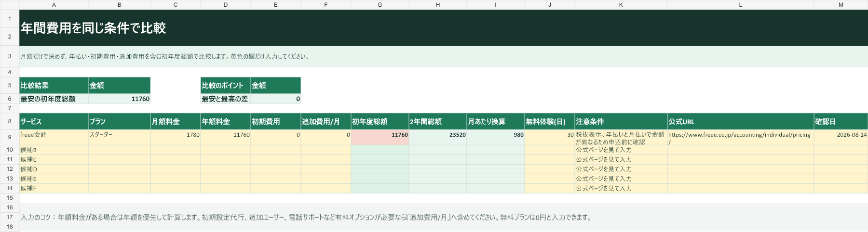Image resolution: width=868 pixels, height=232 pixels.
Task: Click the スターター plan cell
Action: click(120, 137)
